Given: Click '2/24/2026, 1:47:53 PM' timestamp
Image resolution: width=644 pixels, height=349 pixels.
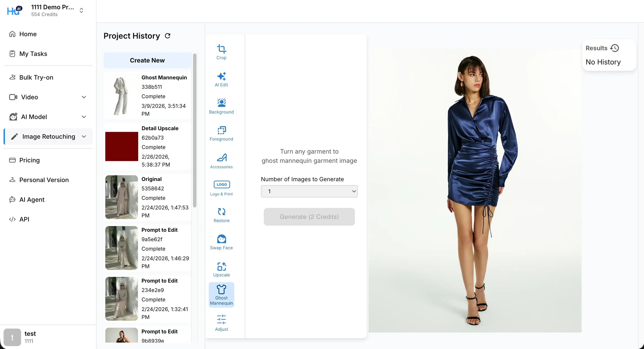Looking at the screenshot, I should [x=165, y=212].
